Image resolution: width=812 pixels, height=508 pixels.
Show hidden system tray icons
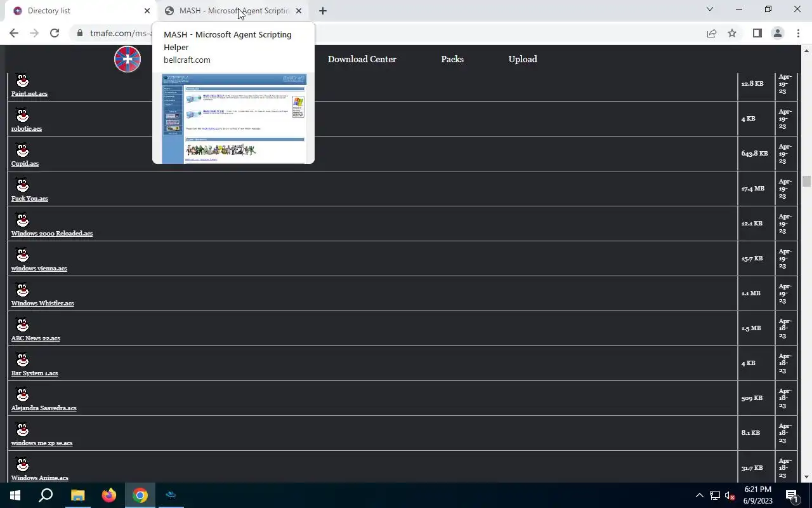(700, 495)
